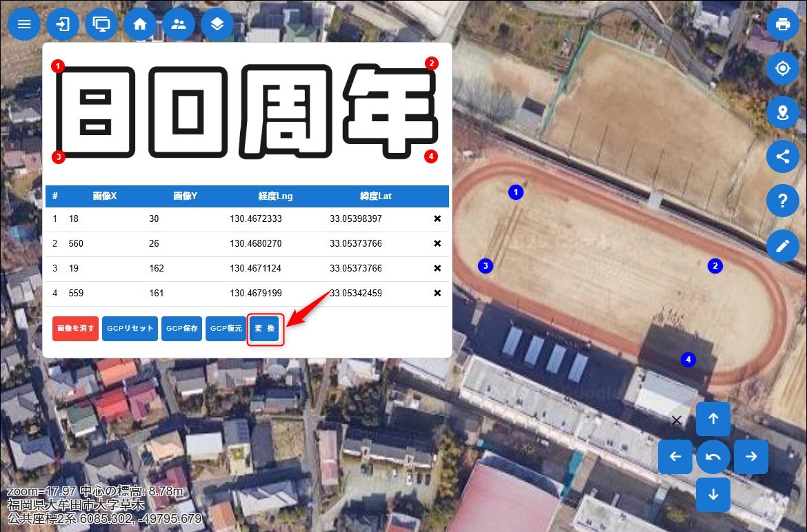Open help with question mark icon

coord(783,201)
